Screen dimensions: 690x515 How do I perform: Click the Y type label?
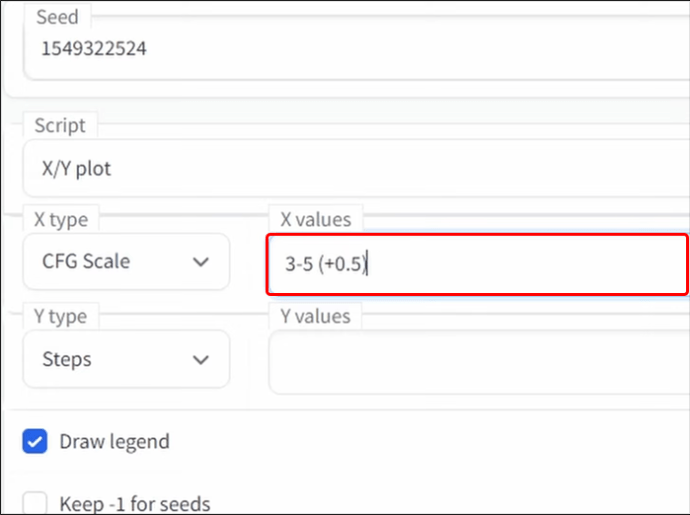coord(60,316)
